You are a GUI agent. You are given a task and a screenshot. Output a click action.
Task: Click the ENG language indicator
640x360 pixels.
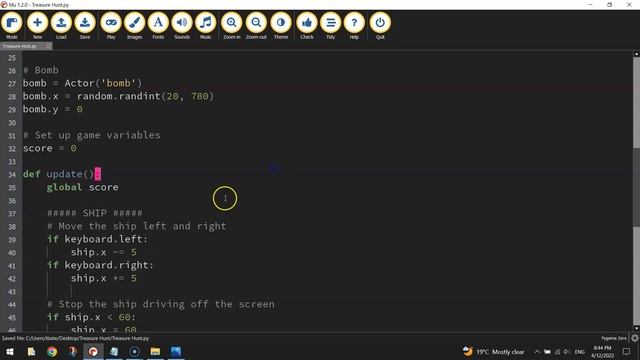(x=580, y=352)
